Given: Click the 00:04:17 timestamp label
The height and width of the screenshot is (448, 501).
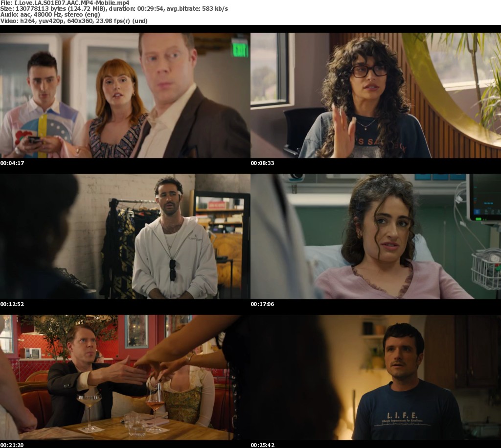Looking at the screenshot, I should pos(12,163).
